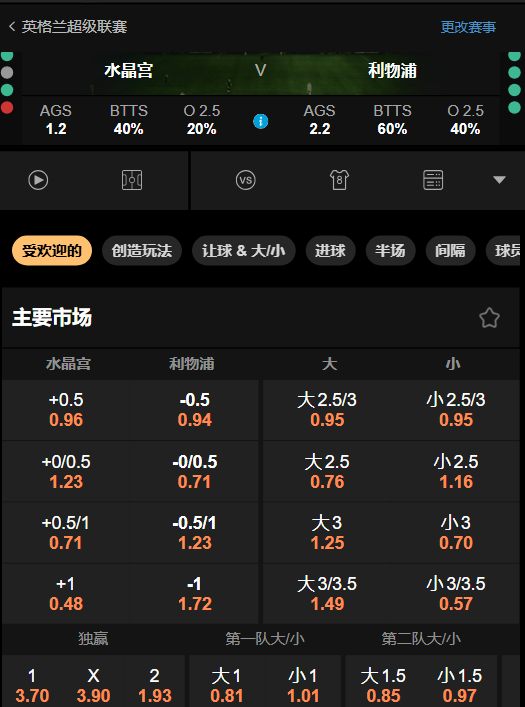Select 小 3/3.5 odds at 0.57
The height and width of the screenshot is (707, 525).
tap(456, 594)
